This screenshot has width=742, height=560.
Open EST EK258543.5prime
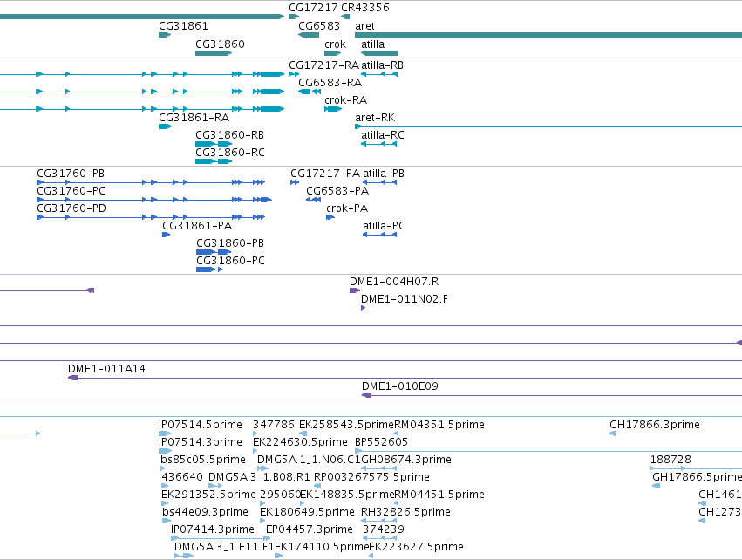coord(346,425)
